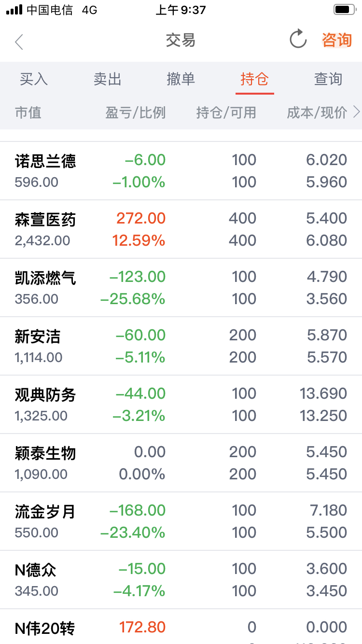Screen dimensions: 362x644
Task: Tap the 盈亏/比例 column header
Action: 136,112
